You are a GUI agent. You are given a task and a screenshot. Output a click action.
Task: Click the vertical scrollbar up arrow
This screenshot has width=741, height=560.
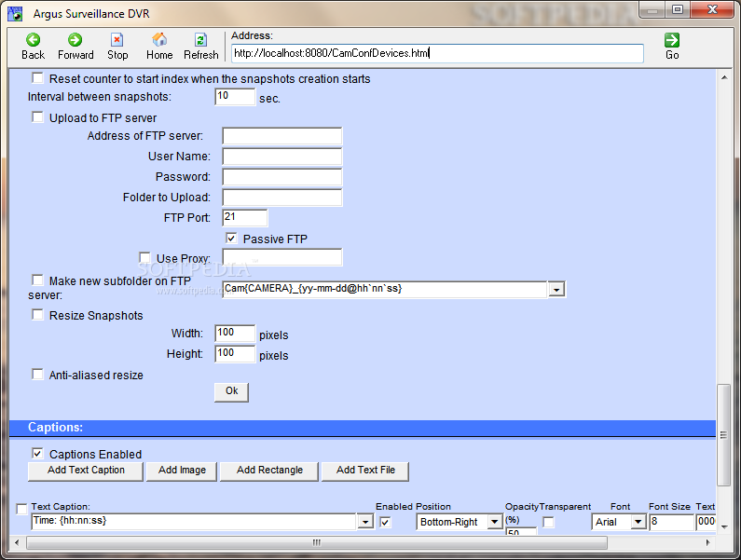tap(723, 77)
